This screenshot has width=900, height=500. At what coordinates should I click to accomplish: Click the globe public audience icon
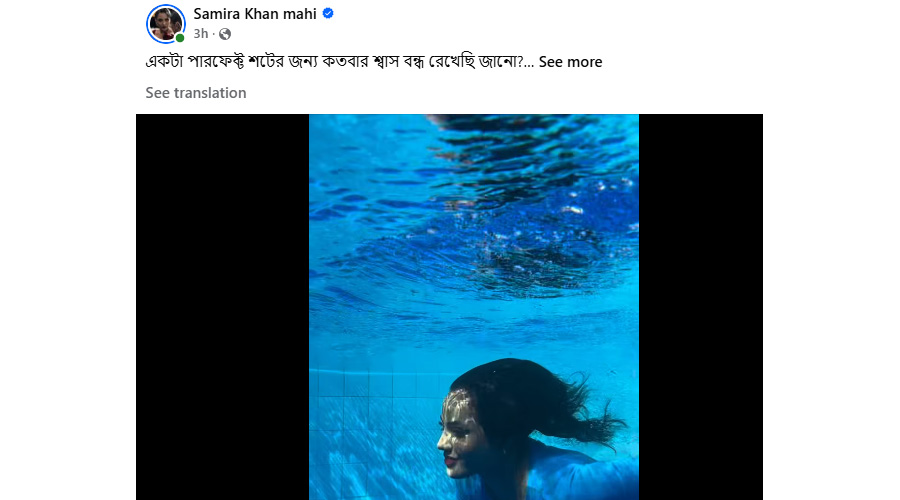pyautogui.click(x=225, y=34)
